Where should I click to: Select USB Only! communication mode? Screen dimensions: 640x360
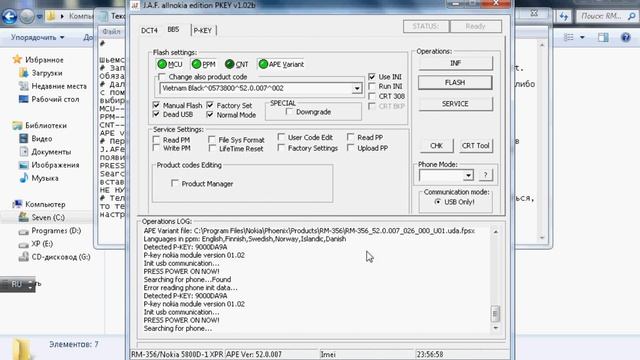point(438,202)
